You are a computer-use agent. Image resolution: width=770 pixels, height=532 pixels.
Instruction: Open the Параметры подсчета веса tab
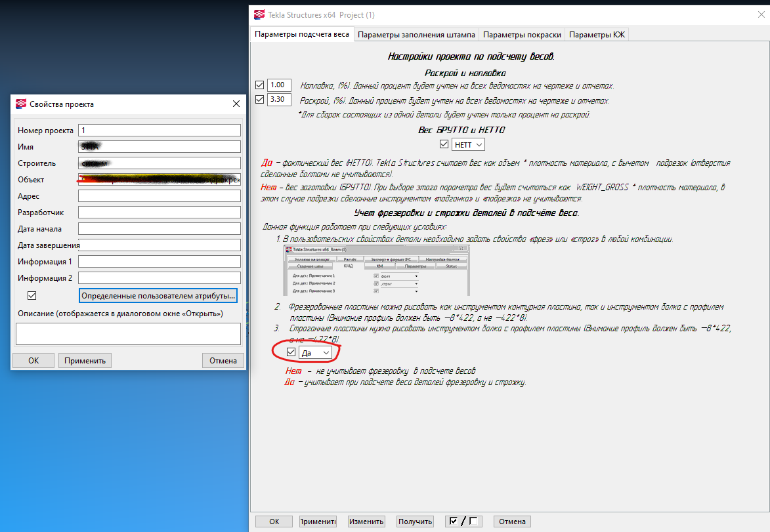click(x=301, y=34)
